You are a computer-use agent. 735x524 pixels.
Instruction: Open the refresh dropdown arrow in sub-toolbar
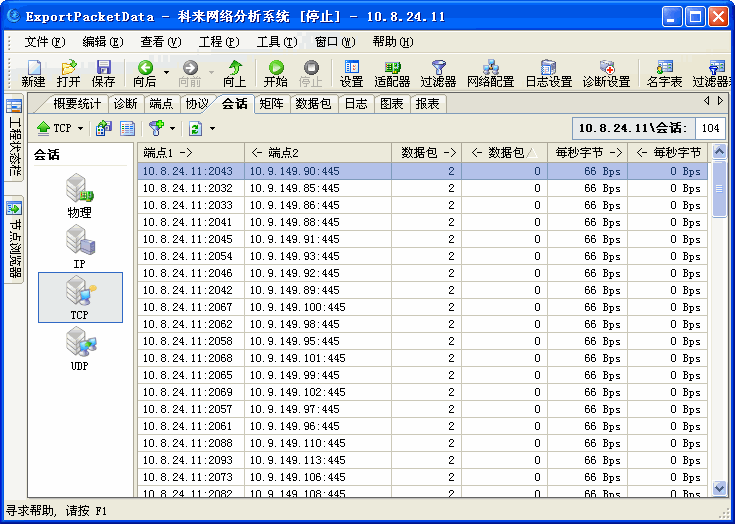point(212,129)
